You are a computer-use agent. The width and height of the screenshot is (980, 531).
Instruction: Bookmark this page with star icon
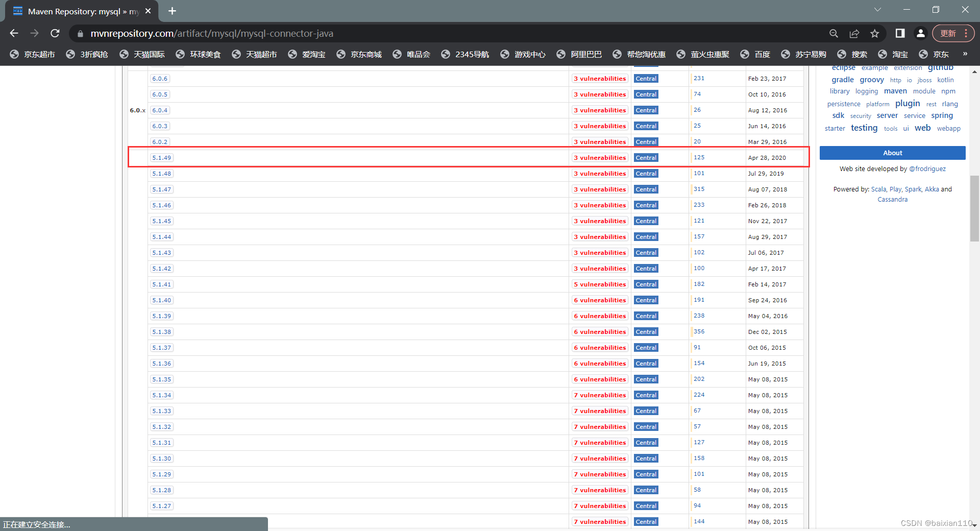(875, 33)
